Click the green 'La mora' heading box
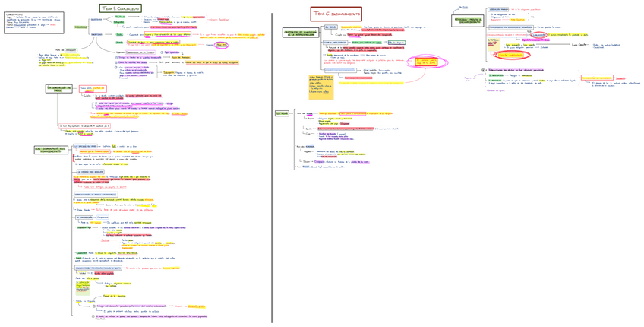The width and height of the screenshot is (644, 327). [x=283, y=113]
